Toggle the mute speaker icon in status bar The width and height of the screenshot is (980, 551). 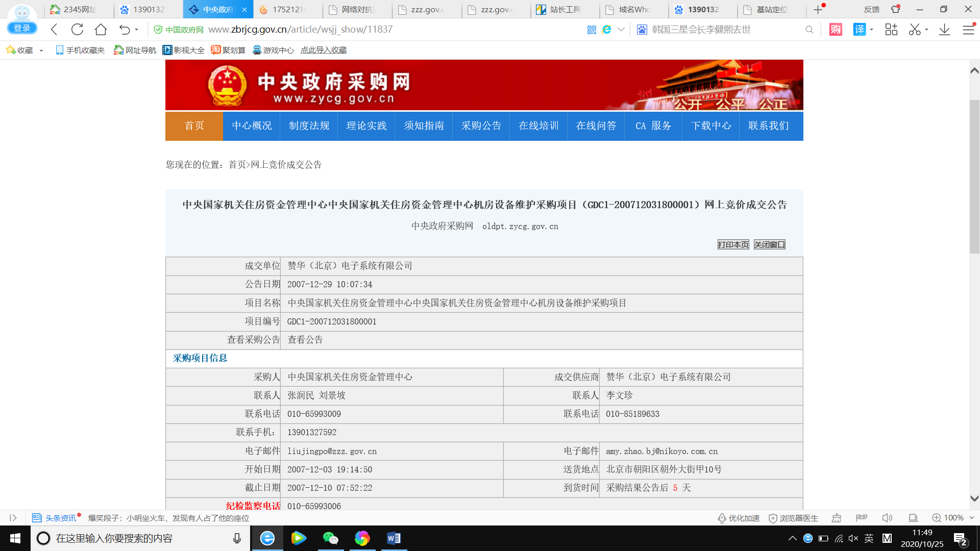[x=887, y=518]
